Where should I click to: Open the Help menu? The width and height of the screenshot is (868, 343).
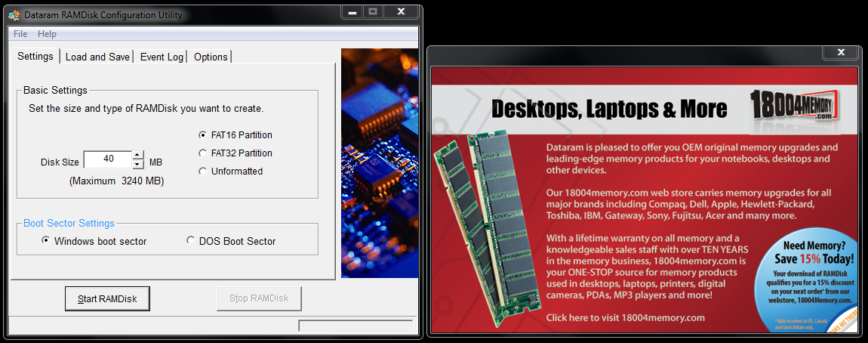click(x=47, y=34)
